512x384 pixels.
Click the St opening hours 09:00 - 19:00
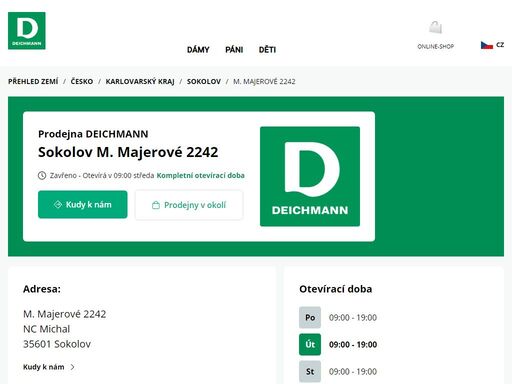coord(353,372)
